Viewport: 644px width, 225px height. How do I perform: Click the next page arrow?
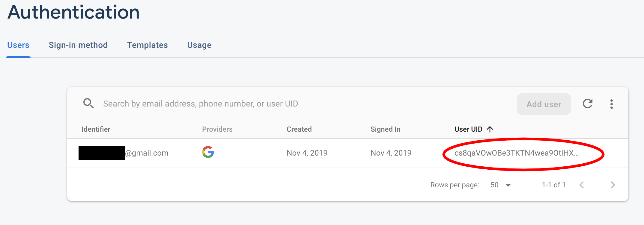[x=613, y=185]
